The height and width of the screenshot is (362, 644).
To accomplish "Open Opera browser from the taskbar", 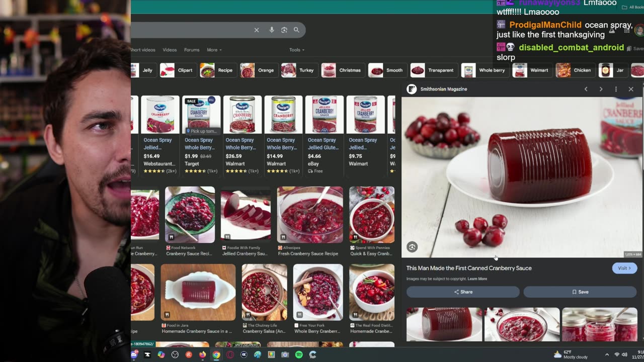I will (230, 354).
